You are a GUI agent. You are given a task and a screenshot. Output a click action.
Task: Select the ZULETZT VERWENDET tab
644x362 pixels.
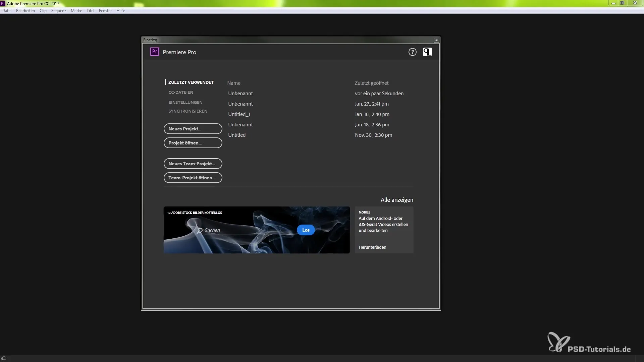[x=191, y=82]
